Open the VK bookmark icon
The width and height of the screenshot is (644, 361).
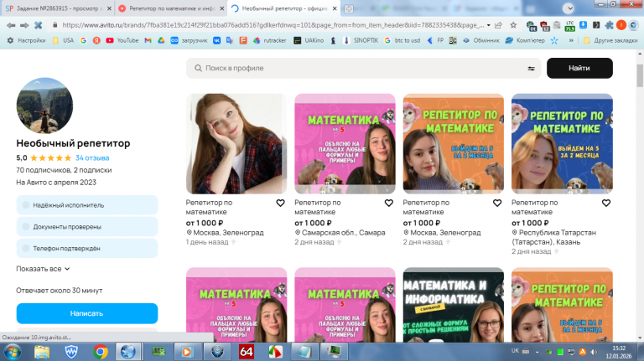tap(216, 40)
